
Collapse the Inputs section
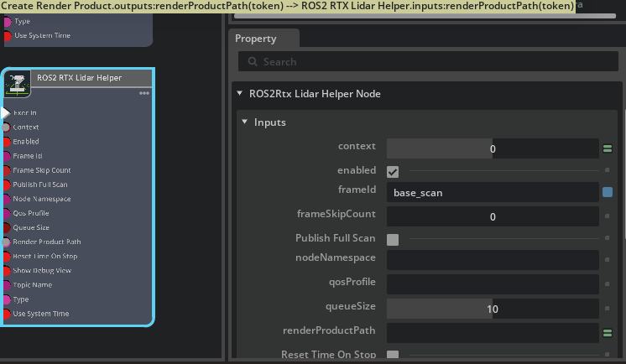click(x=245, y=122)
